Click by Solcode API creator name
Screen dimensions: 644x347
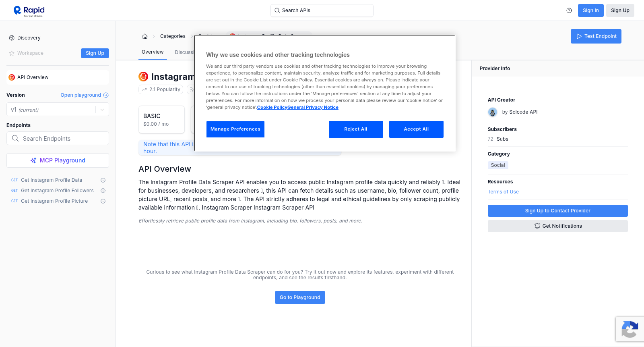[x=520, y=112]
